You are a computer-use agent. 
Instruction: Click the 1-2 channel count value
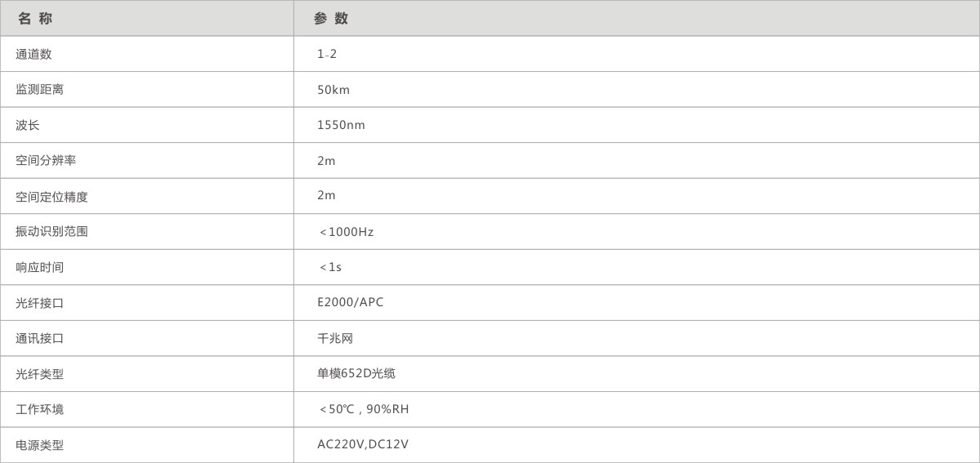click(x=327, y=54)
